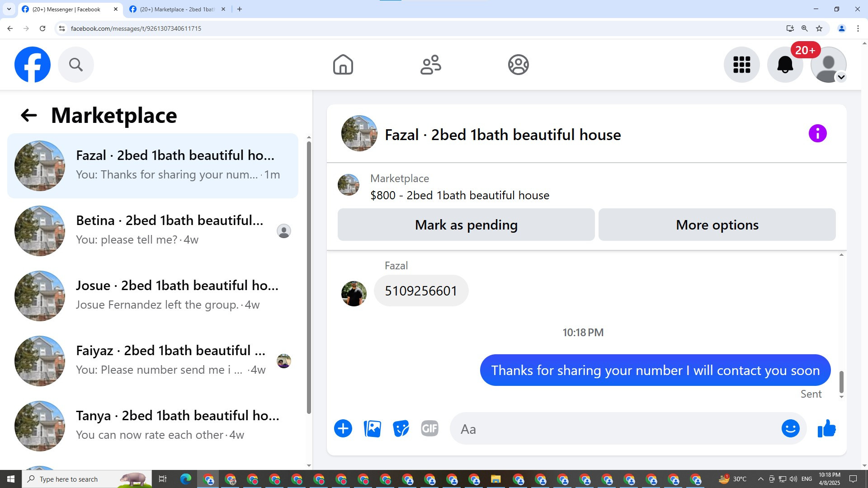Screen dimensions: 868x488
Task: Open the blue plus more-actions menu
Action: [x=343, y=428]
